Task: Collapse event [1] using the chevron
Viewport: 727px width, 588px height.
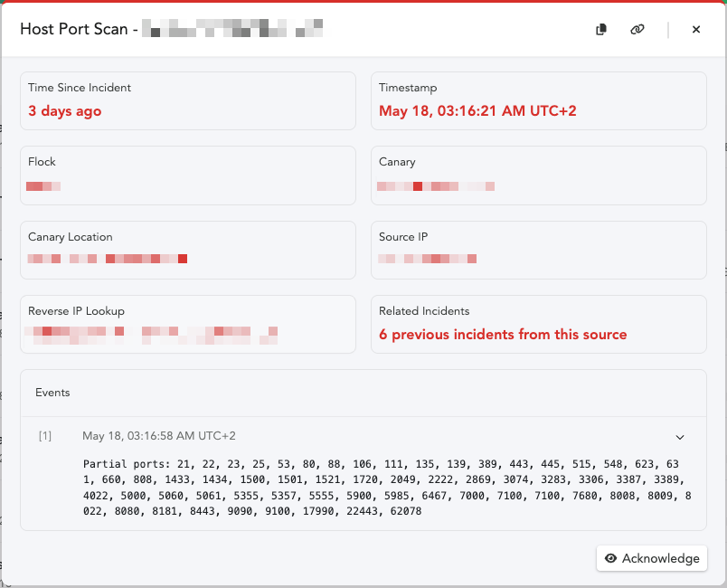Action: click(x=681, y=437)
